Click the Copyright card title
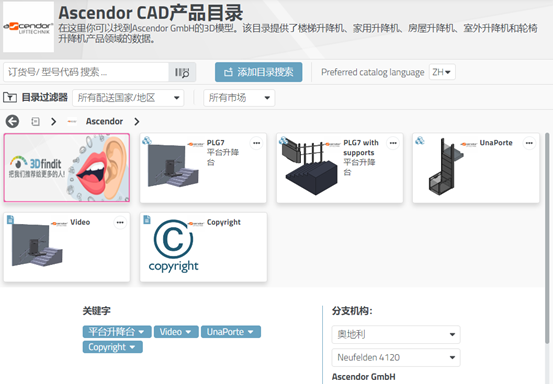553x384 pixels. (224, 223)
